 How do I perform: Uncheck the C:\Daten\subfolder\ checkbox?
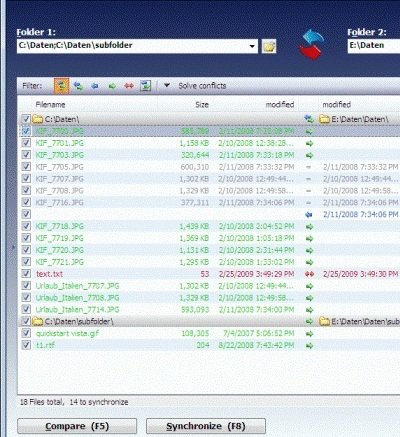[x=26, y=321]
